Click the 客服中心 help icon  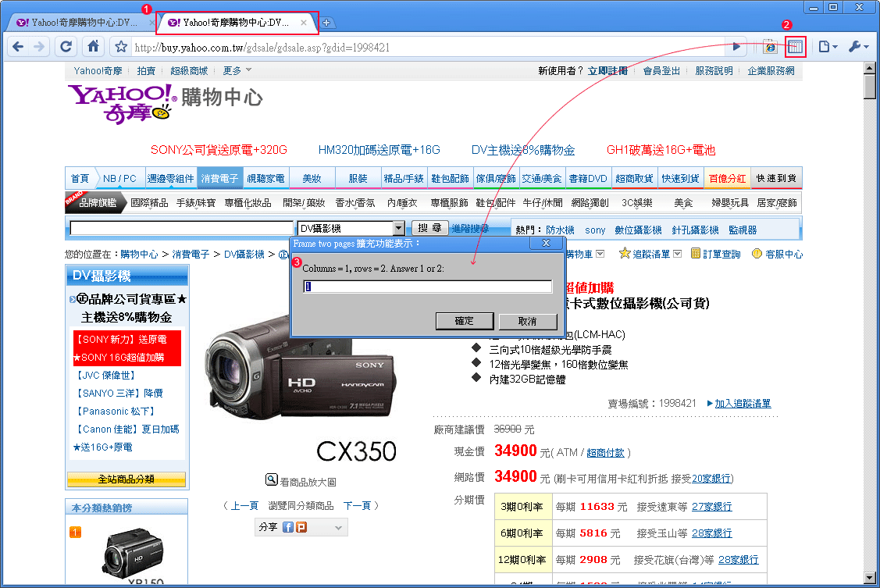click(x=757, y=254)
